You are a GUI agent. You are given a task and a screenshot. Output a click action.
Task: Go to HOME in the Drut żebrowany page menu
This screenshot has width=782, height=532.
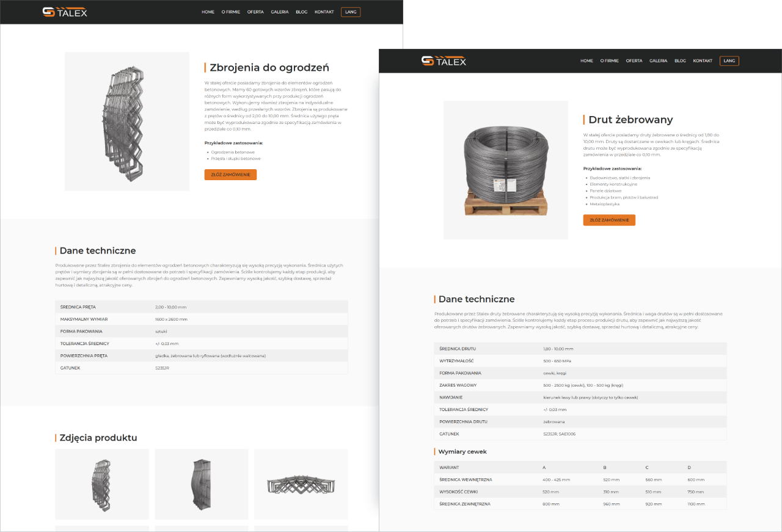click(586, 60)
